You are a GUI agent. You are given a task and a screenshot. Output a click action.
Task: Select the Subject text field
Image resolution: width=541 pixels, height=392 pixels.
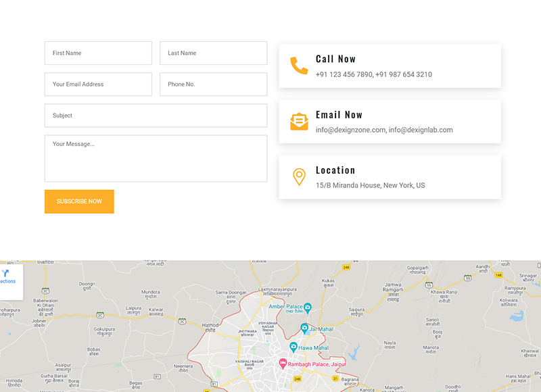(156, 116)
